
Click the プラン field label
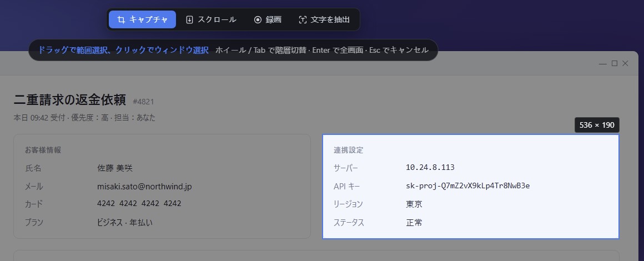pyautogui.click(x=34, y=222)
